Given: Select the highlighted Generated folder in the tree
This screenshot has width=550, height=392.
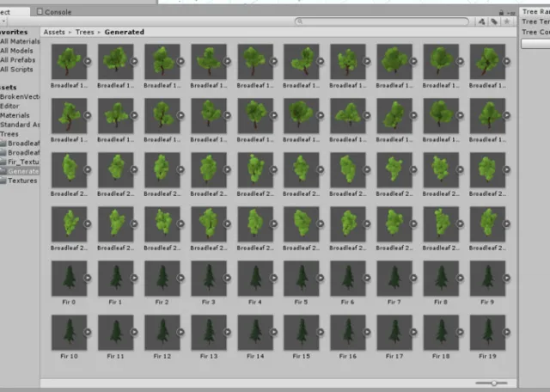Looking at the screenshot, I should (x=20, y=171).
